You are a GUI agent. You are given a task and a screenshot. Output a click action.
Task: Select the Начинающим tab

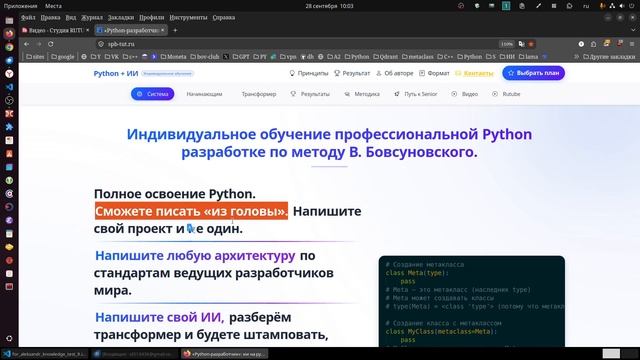click(204, 94)
